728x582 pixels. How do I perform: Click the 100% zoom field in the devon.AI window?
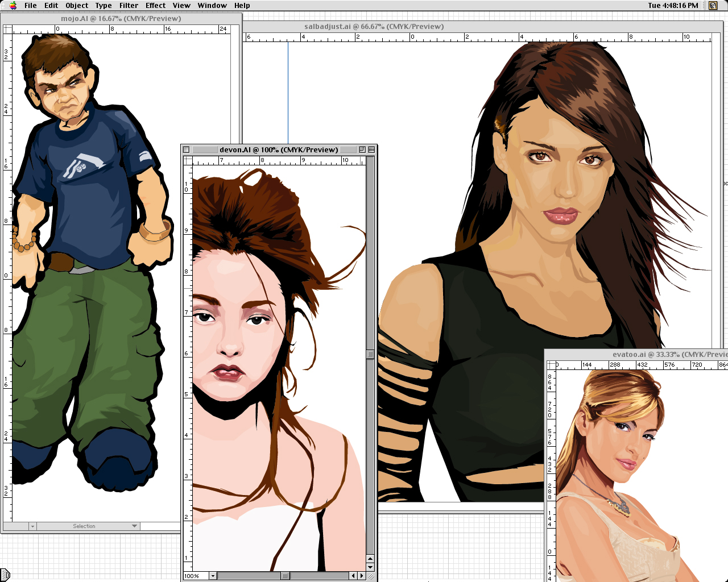pos(196,576)
